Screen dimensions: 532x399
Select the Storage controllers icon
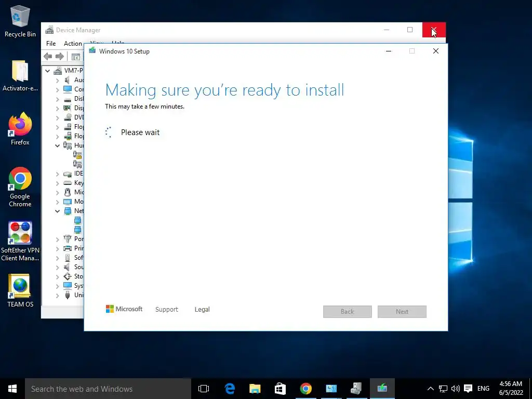click(68, 276)
